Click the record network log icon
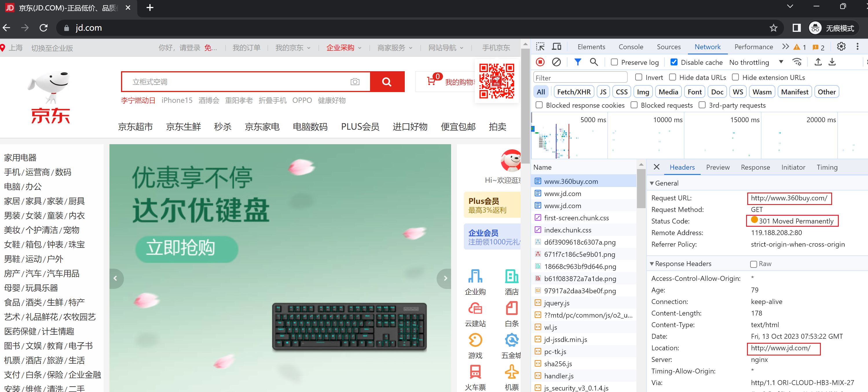868x392 pixels. [x=540, y=62]
